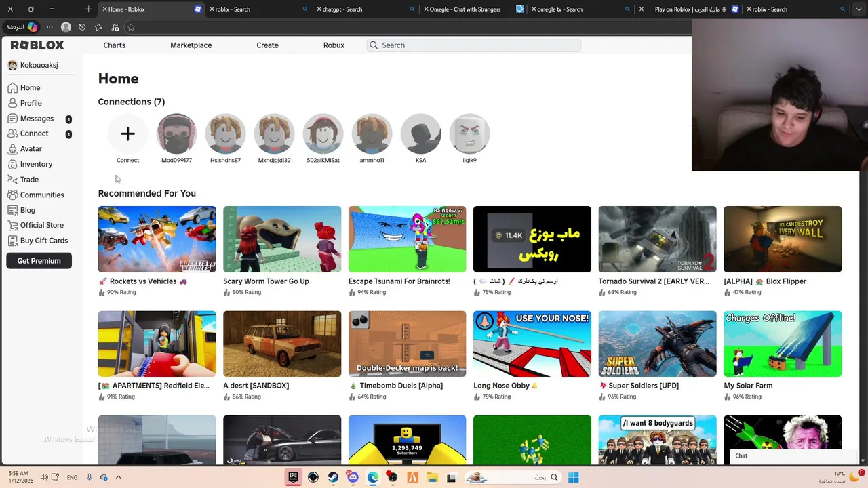Open connection liglk9's avatar
Image resolution: width=868 pixels, height=488 pixels.
coord(469,134)
